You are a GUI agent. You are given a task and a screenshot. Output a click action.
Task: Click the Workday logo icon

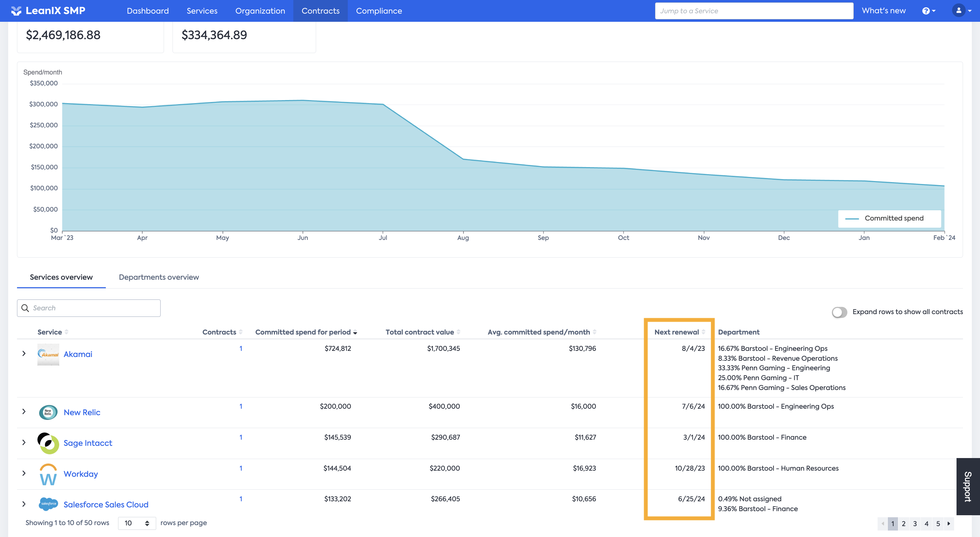click(48, 474)
